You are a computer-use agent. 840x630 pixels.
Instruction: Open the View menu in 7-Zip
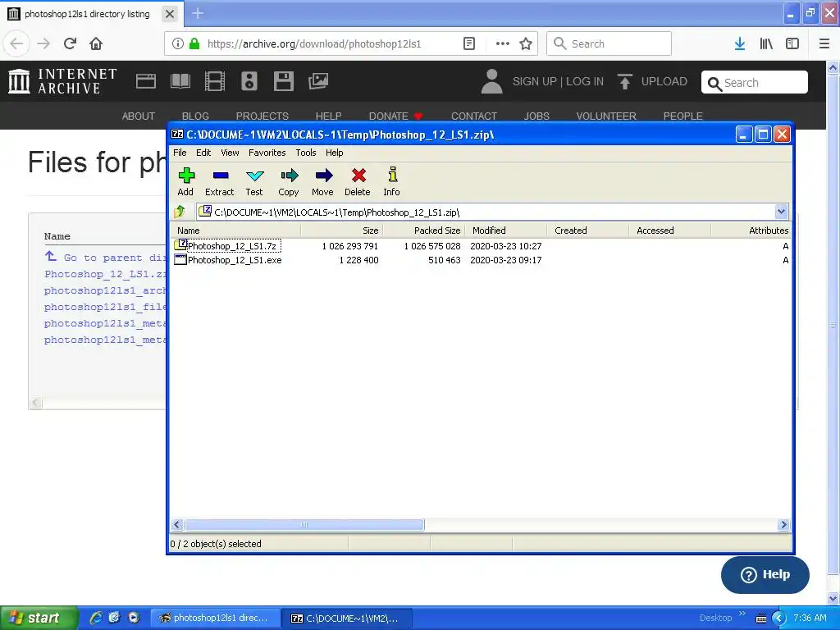click(230, 153)
